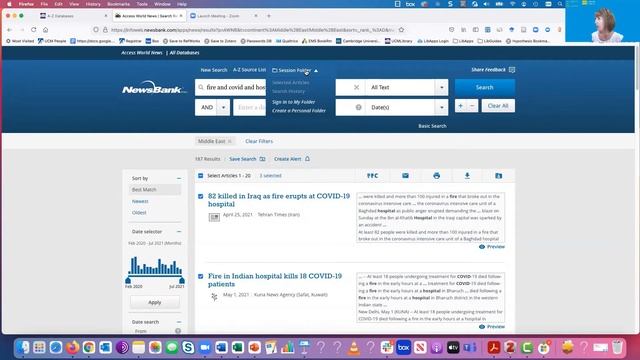Screen dimensions: 640x360
Task: Switch to A-Z Databases browser tab
Action: 72,16
